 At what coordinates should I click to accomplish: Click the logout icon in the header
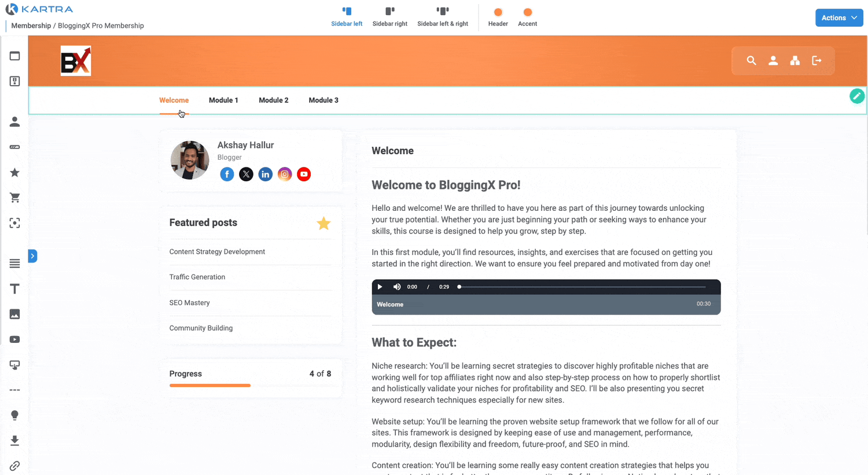(816, 61)
